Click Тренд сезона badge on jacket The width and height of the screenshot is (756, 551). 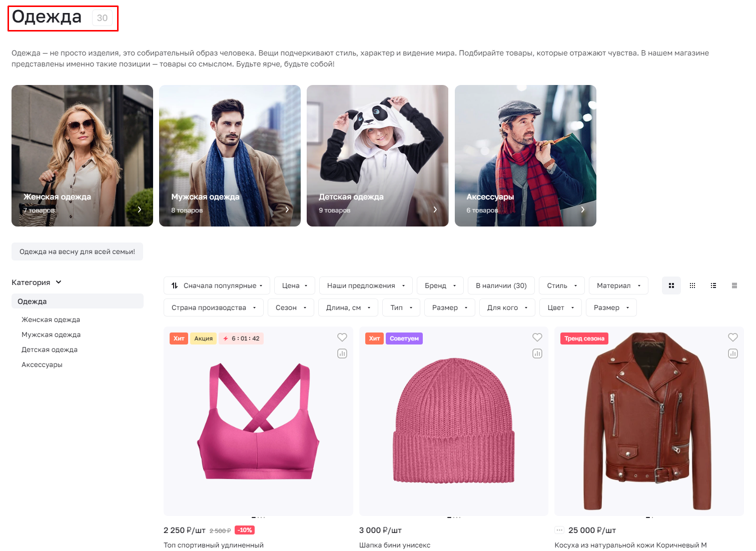(584, 338)
